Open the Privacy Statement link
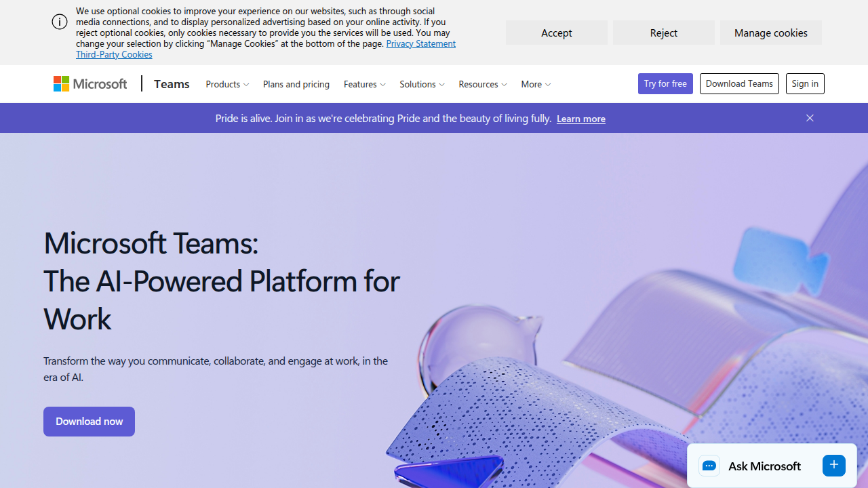Screen dimensions: 868x488 (x=420, y=43)
